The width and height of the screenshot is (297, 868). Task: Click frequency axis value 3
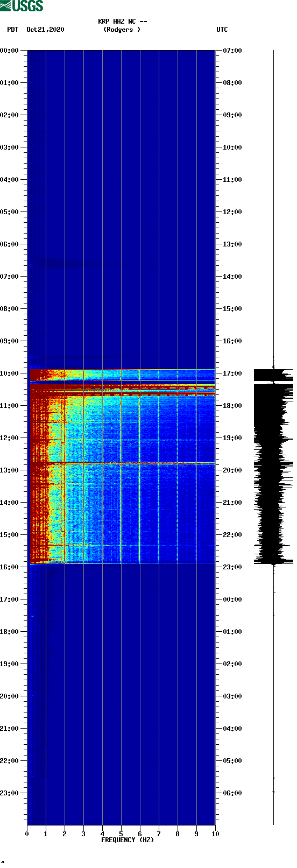(x=83, y=834)
